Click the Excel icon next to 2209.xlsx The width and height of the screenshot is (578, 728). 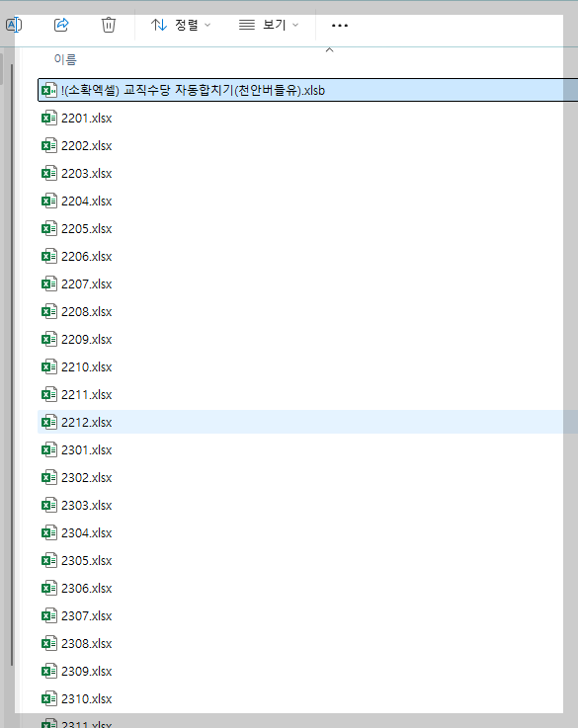(x=49, y=339)
